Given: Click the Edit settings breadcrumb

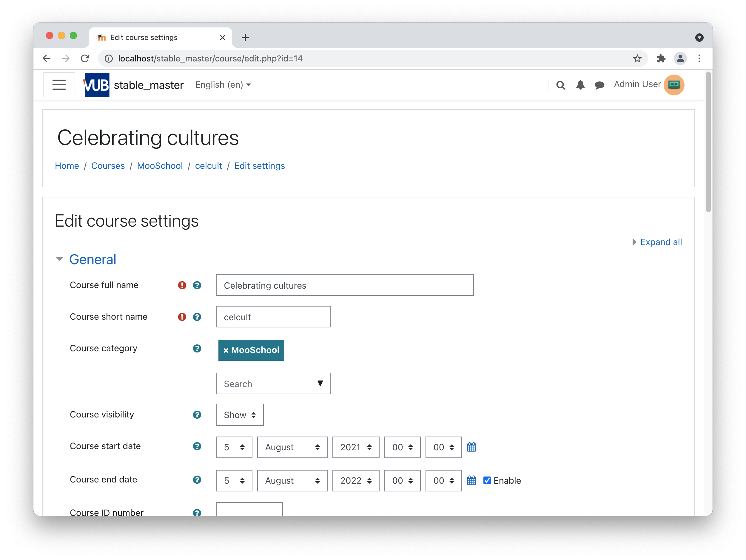Looking at the screenshot, I should click(259, 166).
